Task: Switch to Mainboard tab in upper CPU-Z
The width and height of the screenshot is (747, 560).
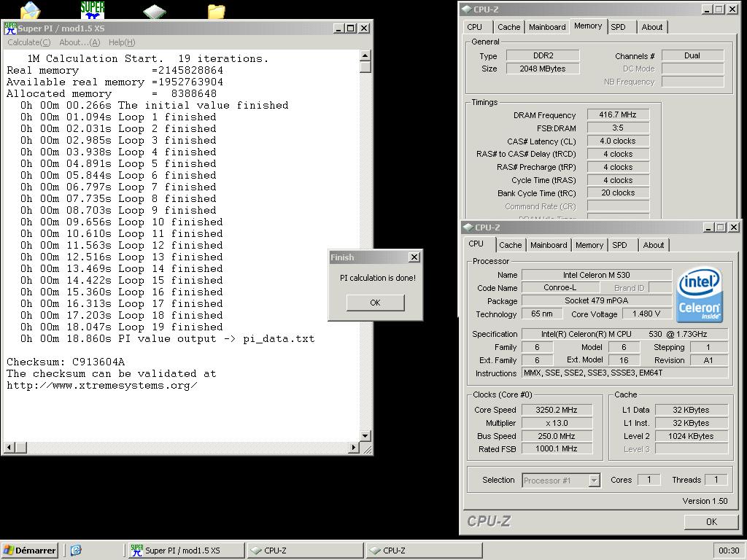Action: pyautogui.click(x=547, y=27)
